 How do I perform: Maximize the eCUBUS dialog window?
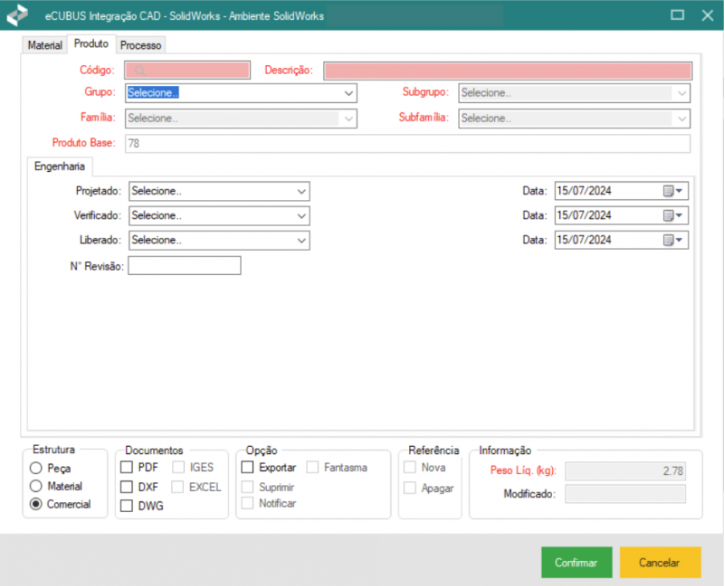point(677,16)
